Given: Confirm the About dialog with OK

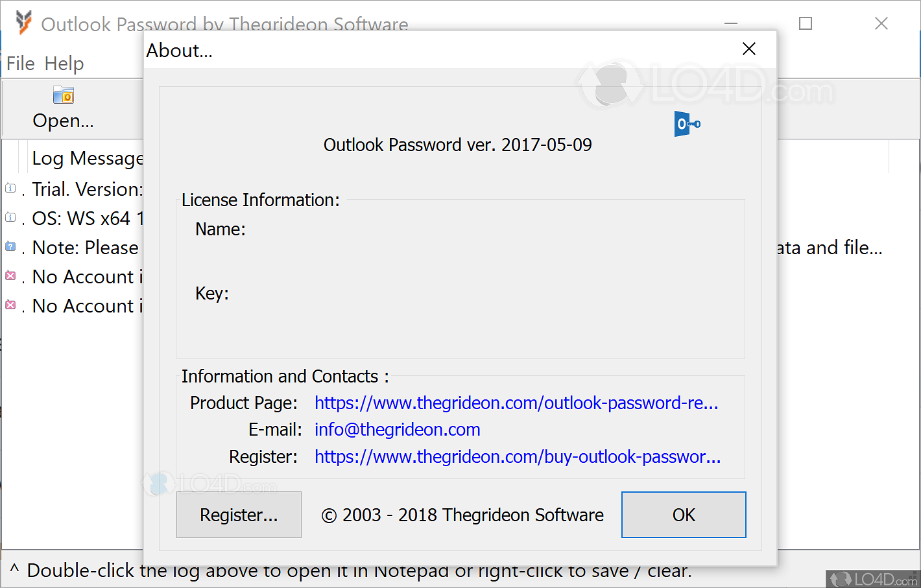Looking at the screenshot, I should point(684,515).
